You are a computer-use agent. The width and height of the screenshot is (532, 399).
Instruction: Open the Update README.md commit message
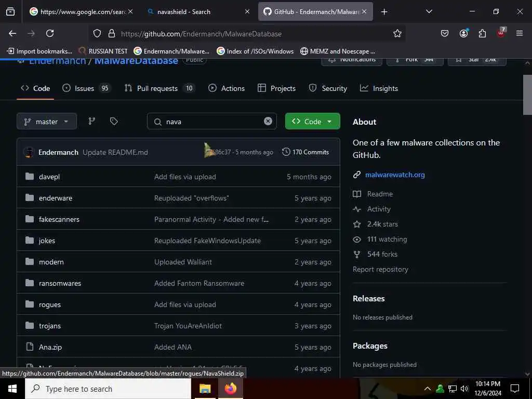115,152
